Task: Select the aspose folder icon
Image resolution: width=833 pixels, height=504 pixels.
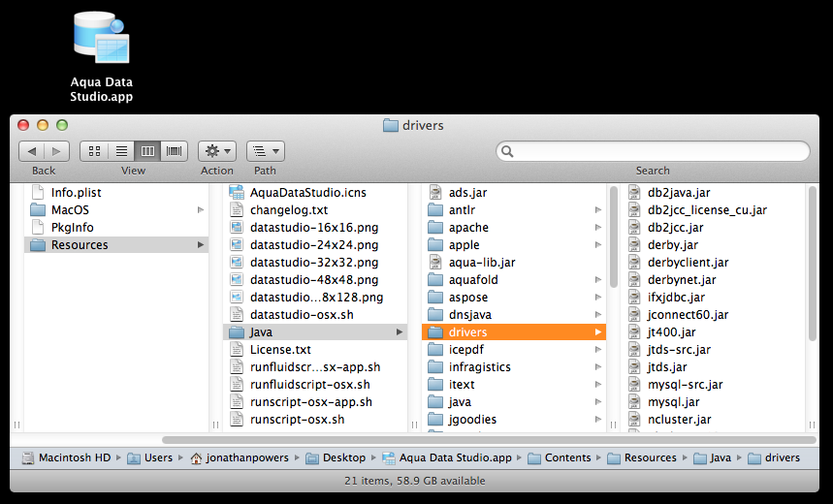Action: (435, 298)
